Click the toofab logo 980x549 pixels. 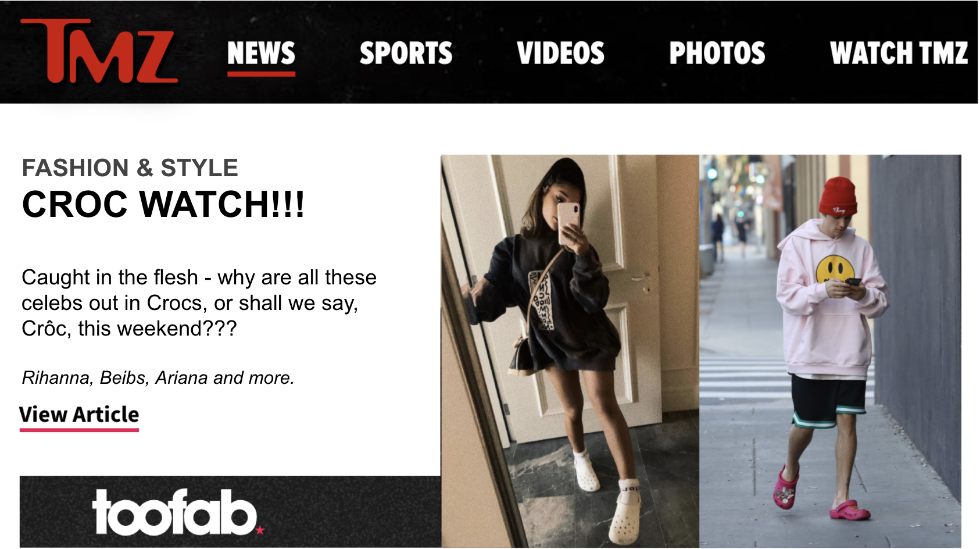174,512
